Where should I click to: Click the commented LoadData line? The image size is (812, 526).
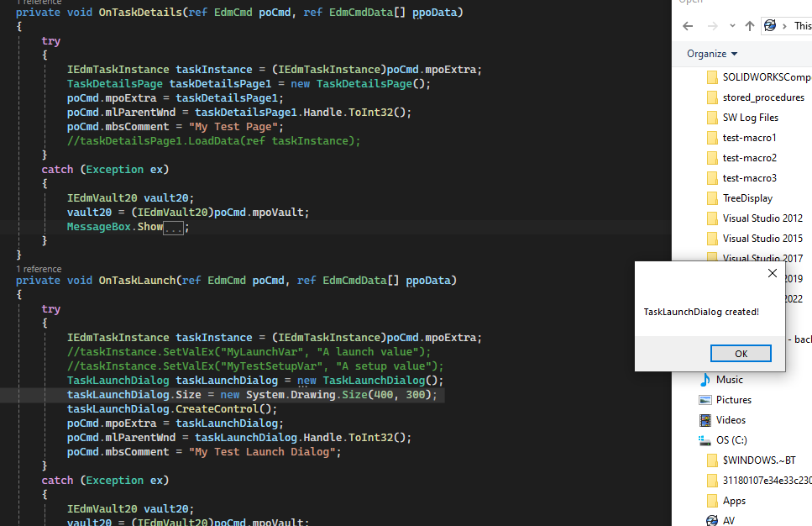pyautogui.click(x=213, y=141)
